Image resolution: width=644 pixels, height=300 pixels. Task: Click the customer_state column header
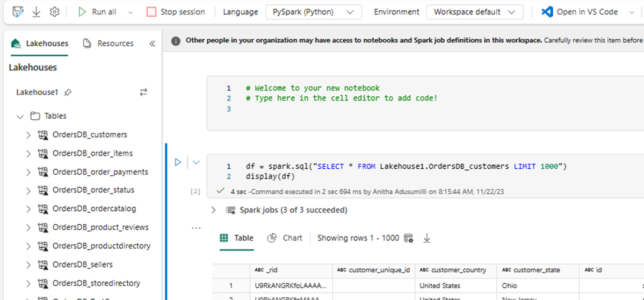click(x=538, y=270)
